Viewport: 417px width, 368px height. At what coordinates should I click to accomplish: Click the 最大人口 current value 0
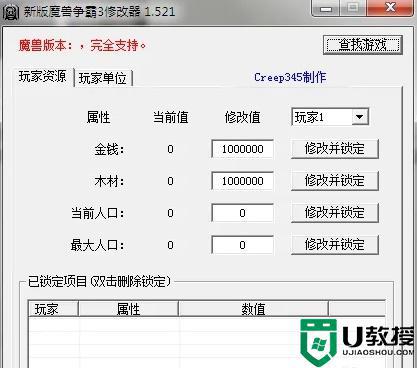click(x=170, y=245)
